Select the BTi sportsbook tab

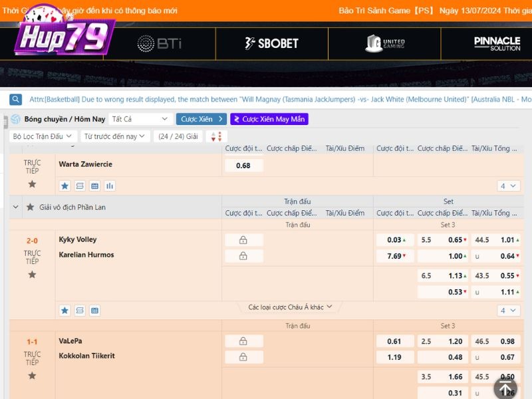(x=159, y=43)
